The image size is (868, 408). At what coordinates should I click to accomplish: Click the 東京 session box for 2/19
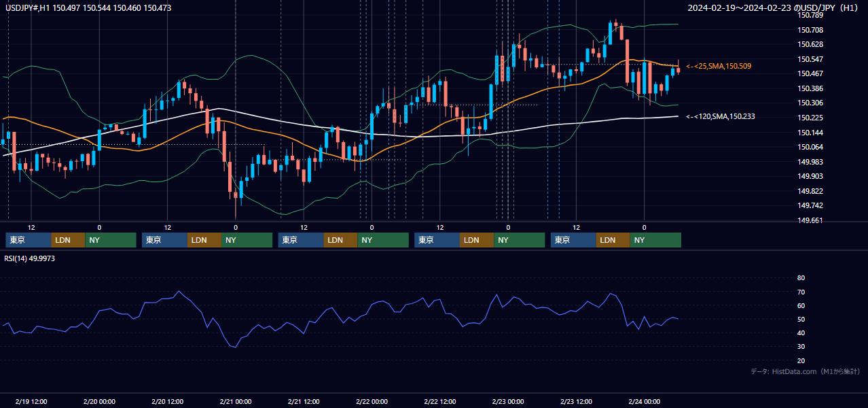click(x=28, y=240)
